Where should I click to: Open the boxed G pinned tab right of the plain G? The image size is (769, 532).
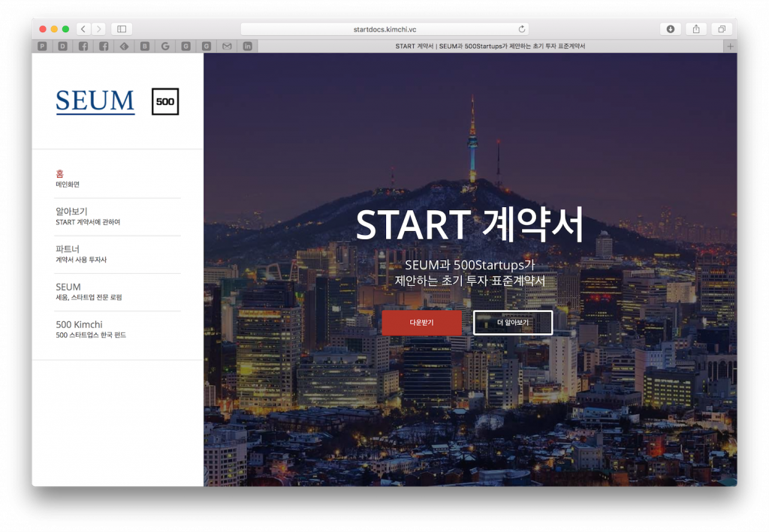coord(186,46)
